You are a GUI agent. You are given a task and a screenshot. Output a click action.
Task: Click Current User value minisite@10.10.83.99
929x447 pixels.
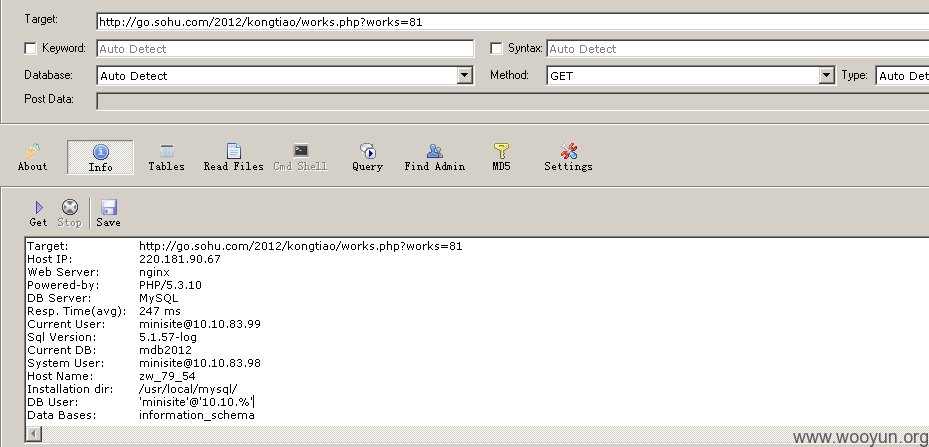pyautogui.click(x=200, y=324)
